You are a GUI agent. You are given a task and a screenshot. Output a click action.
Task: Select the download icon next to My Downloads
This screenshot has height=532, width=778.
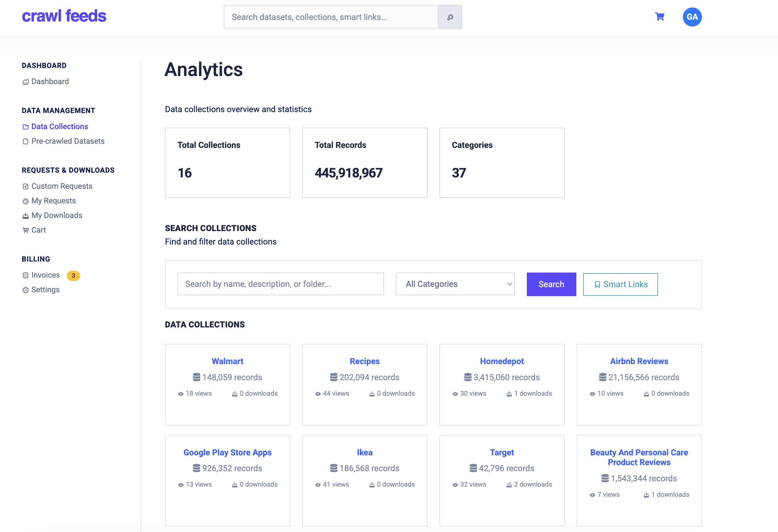pos(26,216)
